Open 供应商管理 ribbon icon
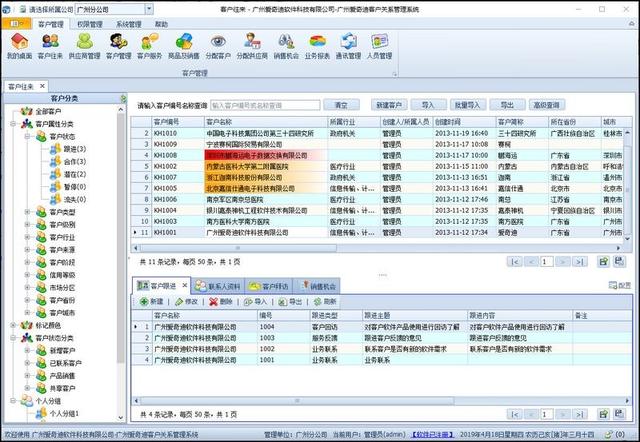 84,46
